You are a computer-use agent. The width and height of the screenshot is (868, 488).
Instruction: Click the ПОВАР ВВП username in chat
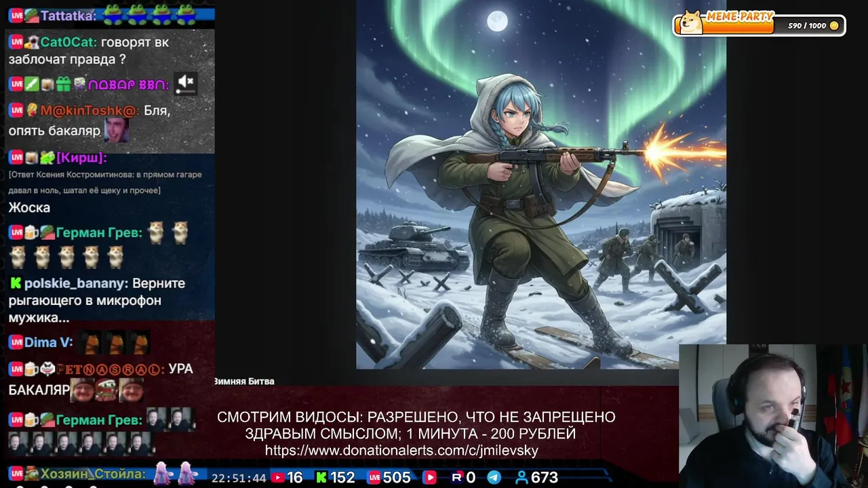pos(129,84)
